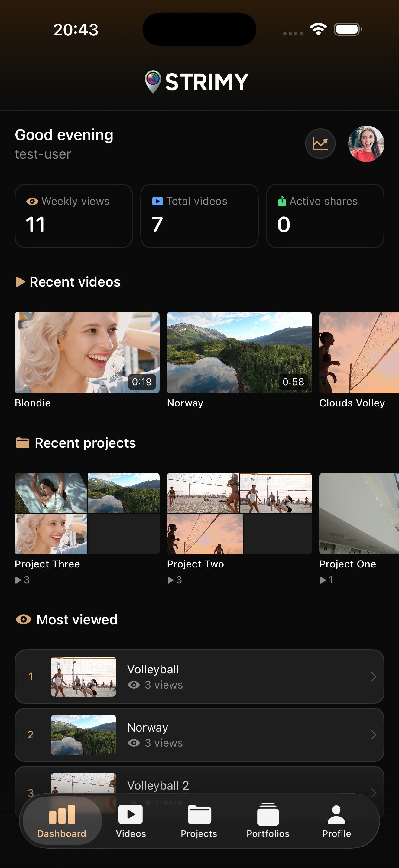
Task: Switch to the Dashboard tab
Action: tap(62, 821)
